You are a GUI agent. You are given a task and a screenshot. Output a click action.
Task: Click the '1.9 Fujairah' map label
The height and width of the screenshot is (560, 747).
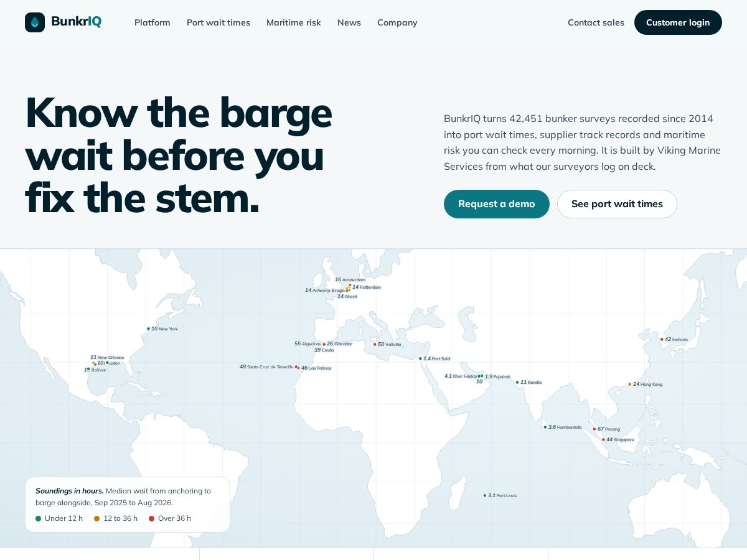(498, 376)
